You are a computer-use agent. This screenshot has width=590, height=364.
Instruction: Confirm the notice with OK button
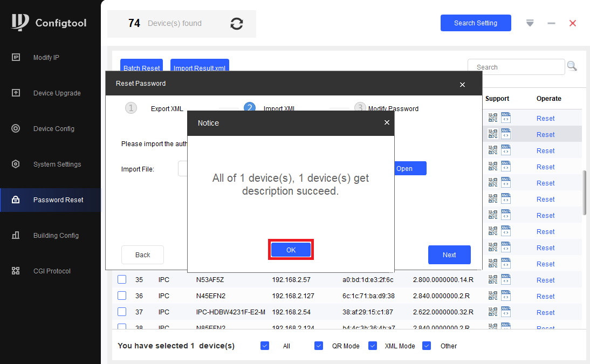click(291, 250)
